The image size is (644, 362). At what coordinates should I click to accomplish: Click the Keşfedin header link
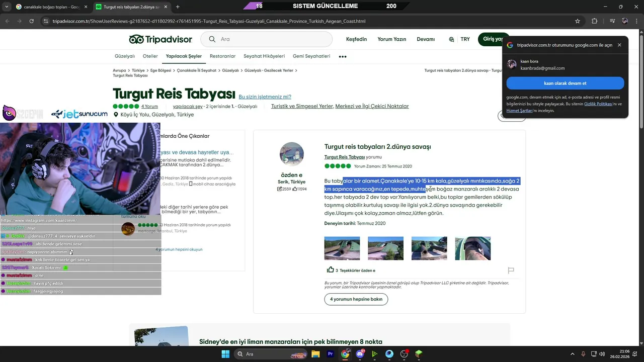coord(356,39)
